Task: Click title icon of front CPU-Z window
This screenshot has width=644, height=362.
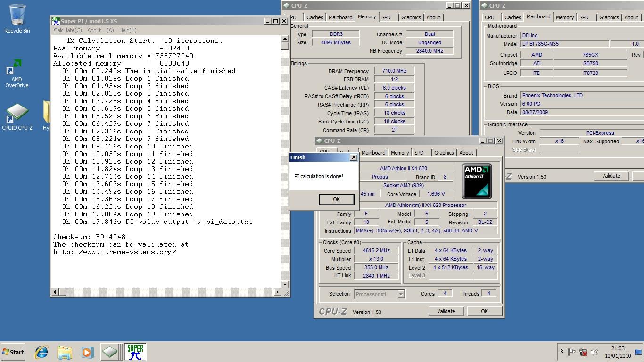Action: (320, 141)
